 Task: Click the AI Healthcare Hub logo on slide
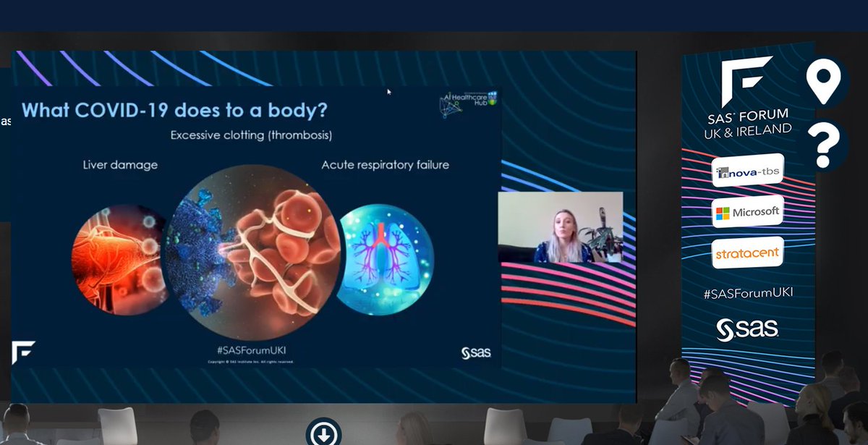click(x=470, y=103)
